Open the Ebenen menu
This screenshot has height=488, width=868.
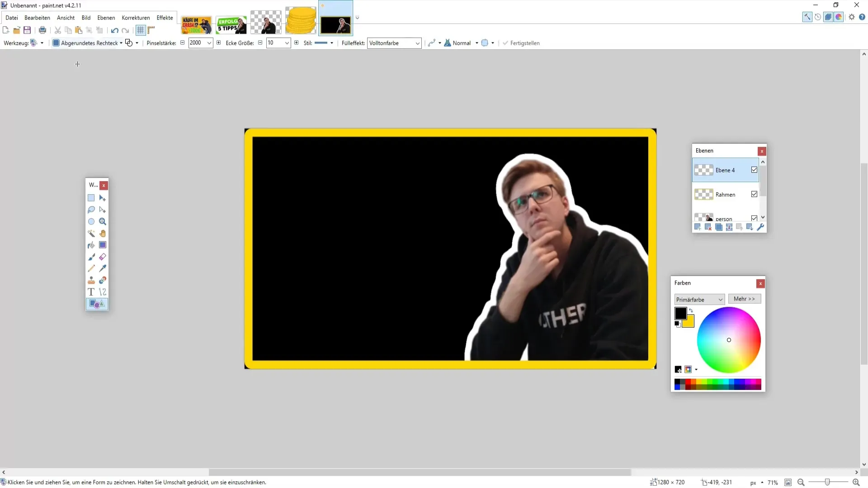106,17
